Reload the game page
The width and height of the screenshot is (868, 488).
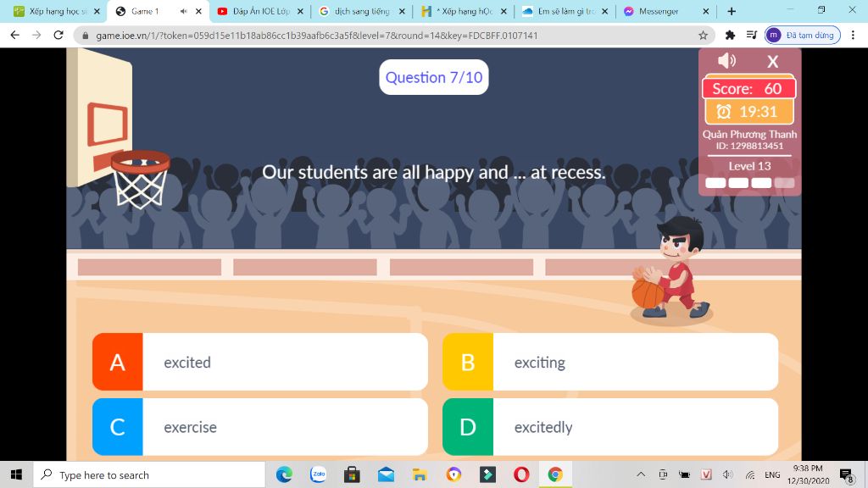tap(58, 35)
